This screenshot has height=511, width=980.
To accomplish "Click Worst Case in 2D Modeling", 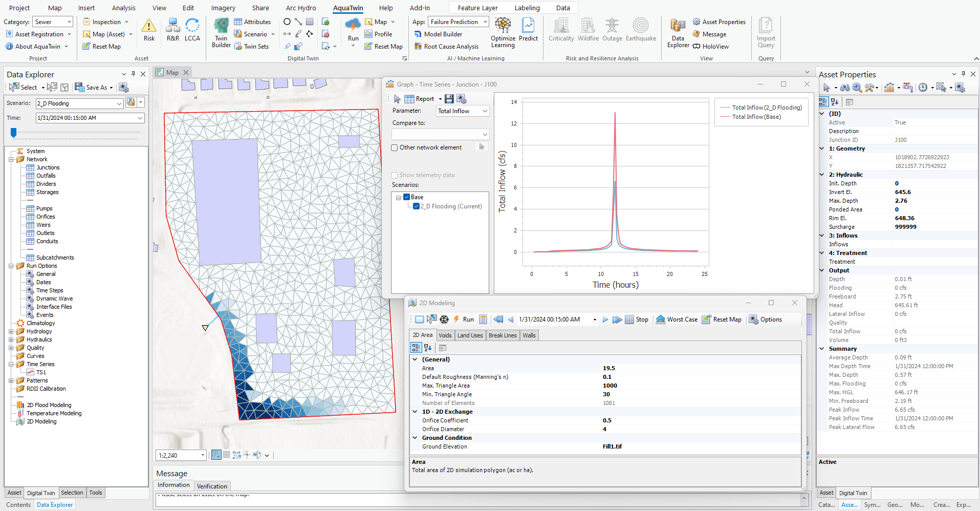I will point(677,320).
